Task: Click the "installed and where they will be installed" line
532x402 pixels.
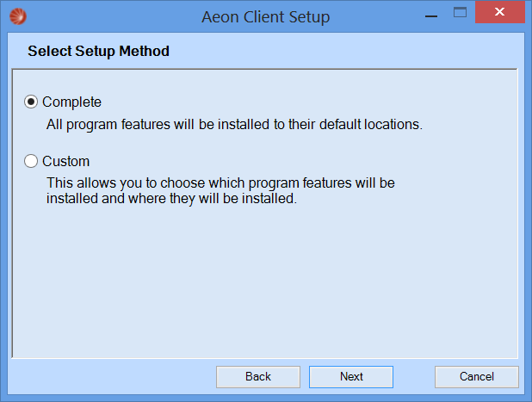Action: (x=171, y=199)
